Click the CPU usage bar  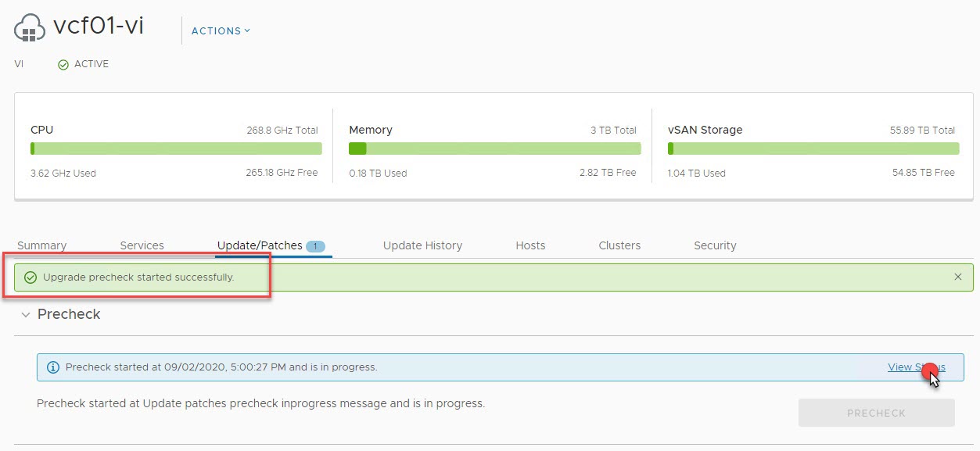(x=176, y=149)
